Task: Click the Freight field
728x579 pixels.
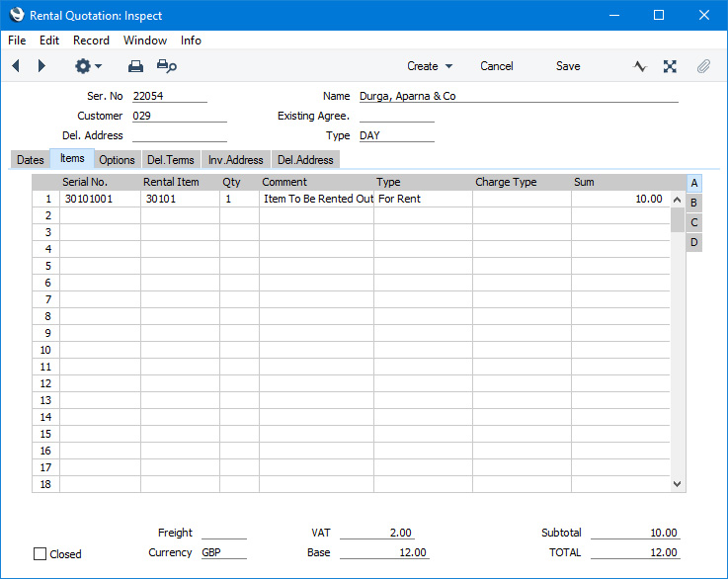Action: click(224, 533)
